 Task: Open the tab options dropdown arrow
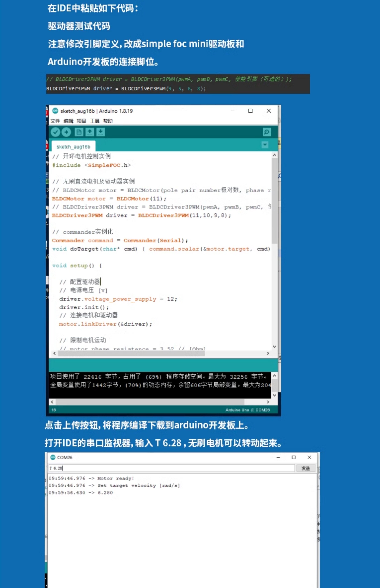pos(265,145)
